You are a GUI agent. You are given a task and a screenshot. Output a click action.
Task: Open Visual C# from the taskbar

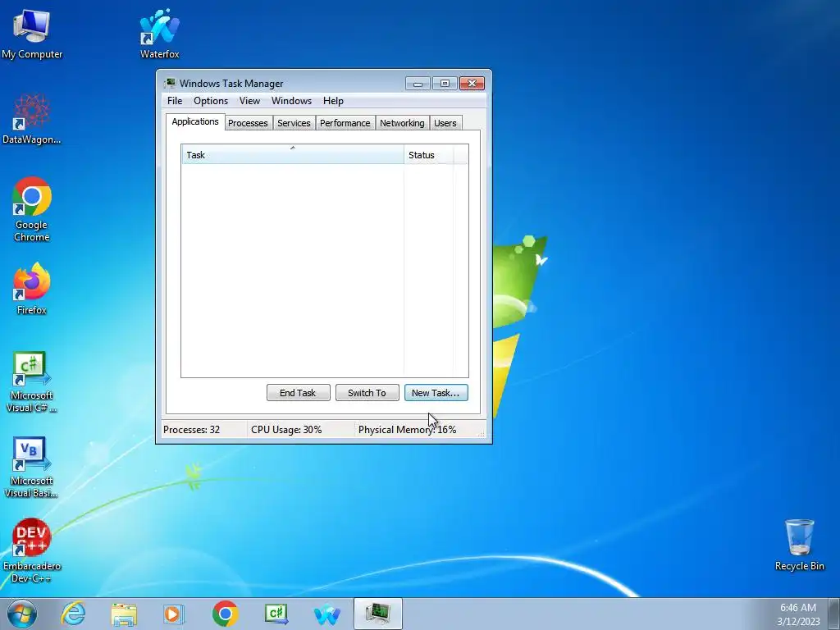(276, 614)
